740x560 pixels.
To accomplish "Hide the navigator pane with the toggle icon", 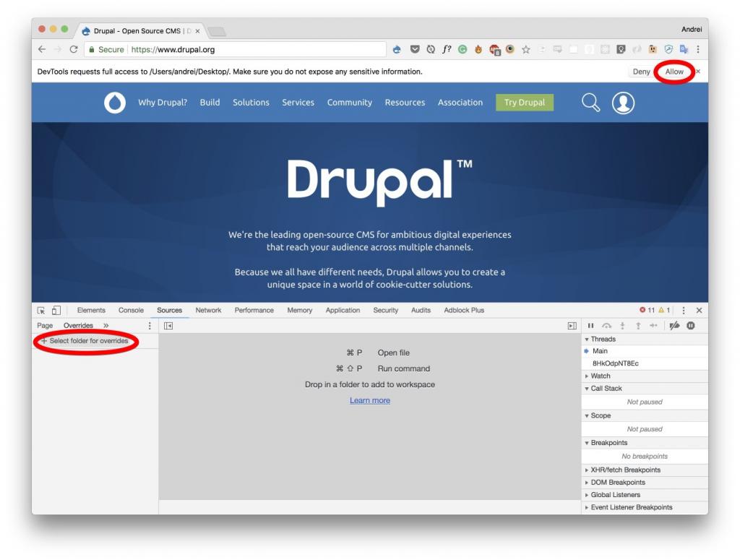I will [x=168, y=326].
